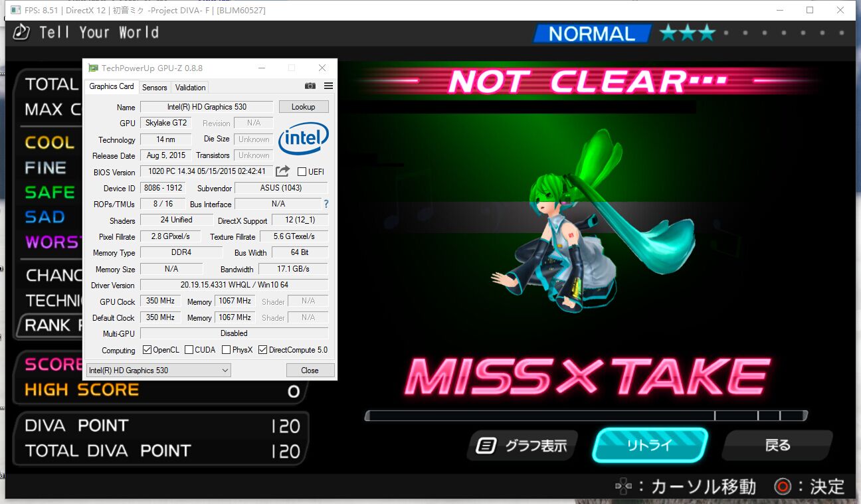
Task: Toggle the OpenCL checkbox
Action: tap(147, 350)
